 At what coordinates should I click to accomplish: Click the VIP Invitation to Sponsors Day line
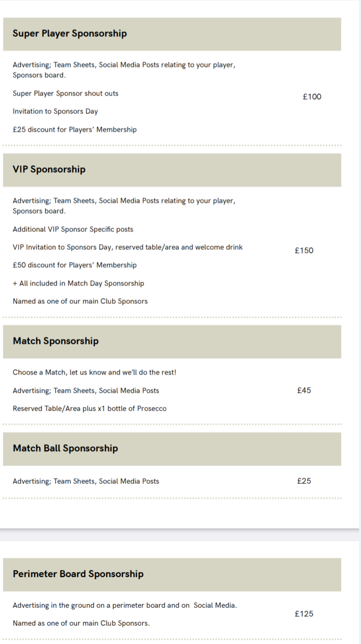coord(127,247)
